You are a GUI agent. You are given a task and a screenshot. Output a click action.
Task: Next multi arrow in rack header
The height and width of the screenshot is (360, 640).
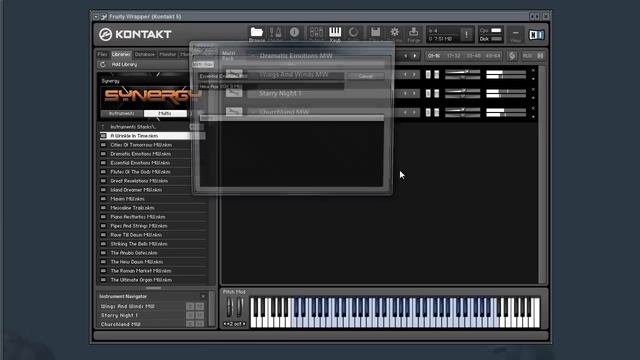[415, 56]
